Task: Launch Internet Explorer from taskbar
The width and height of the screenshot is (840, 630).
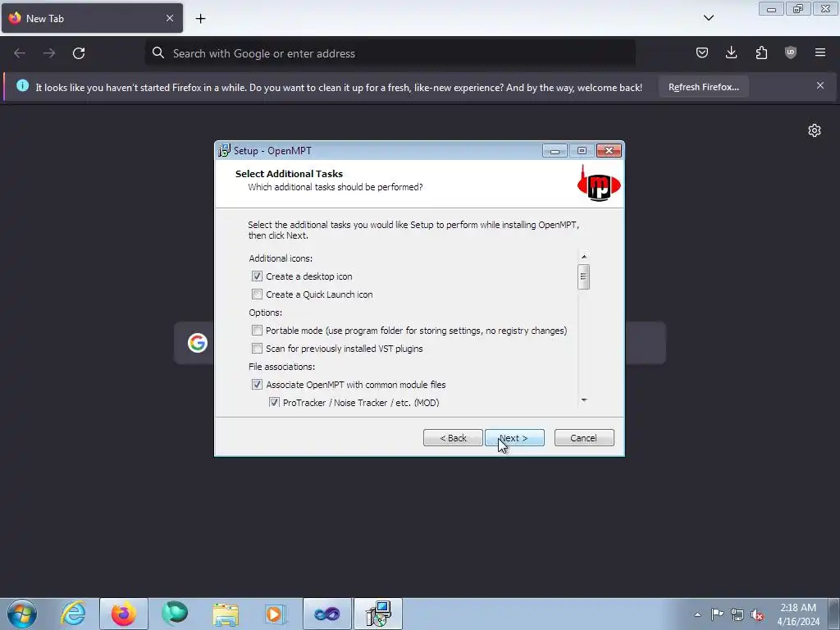Action: pyautogui.click(x=73, y=614)
